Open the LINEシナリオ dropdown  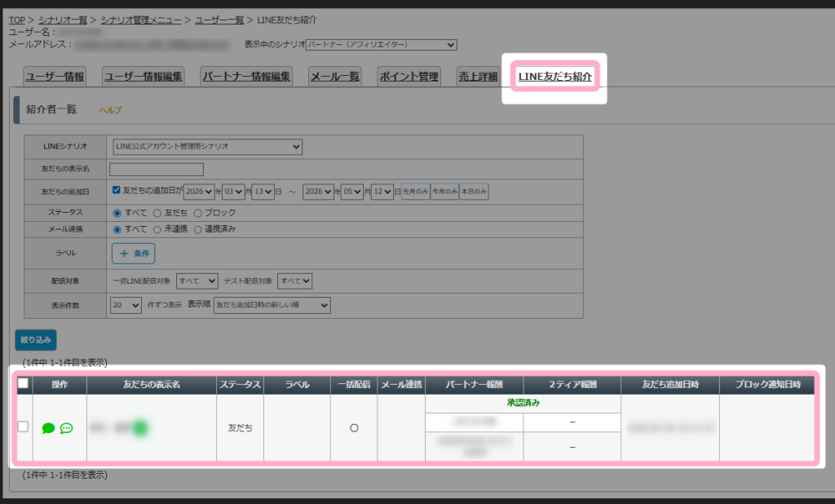click(x=208, y=147)
